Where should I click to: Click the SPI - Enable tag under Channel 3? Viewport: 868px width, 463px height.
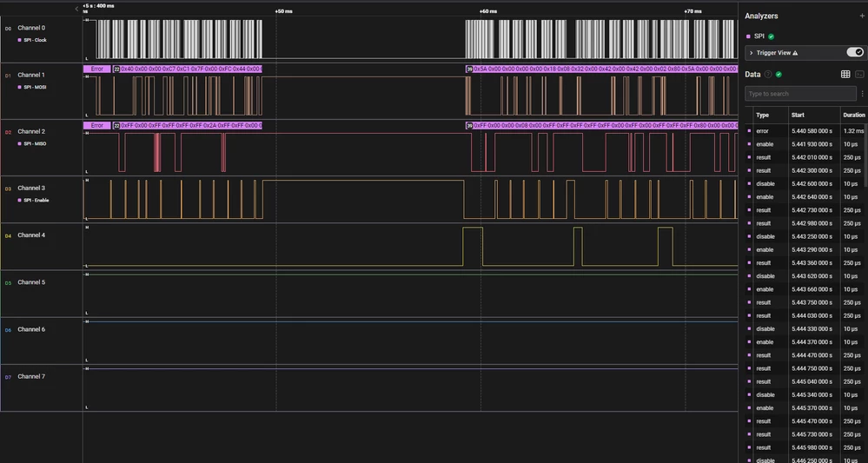point(36,201)
